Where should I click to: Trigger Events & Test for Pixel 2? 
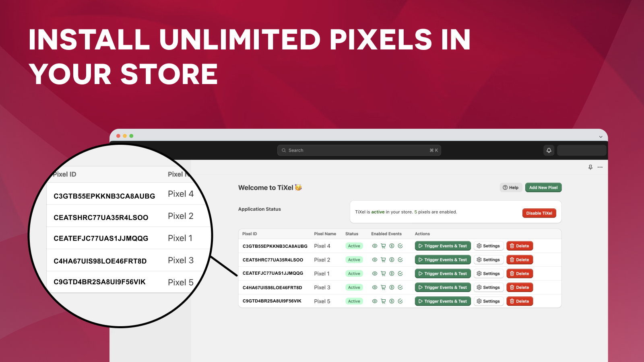coord(443,260)
